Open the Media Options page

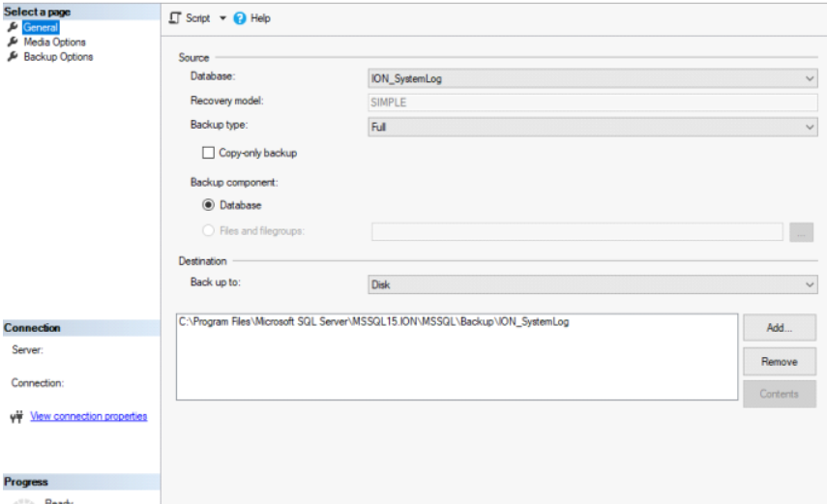click(54, 43)
